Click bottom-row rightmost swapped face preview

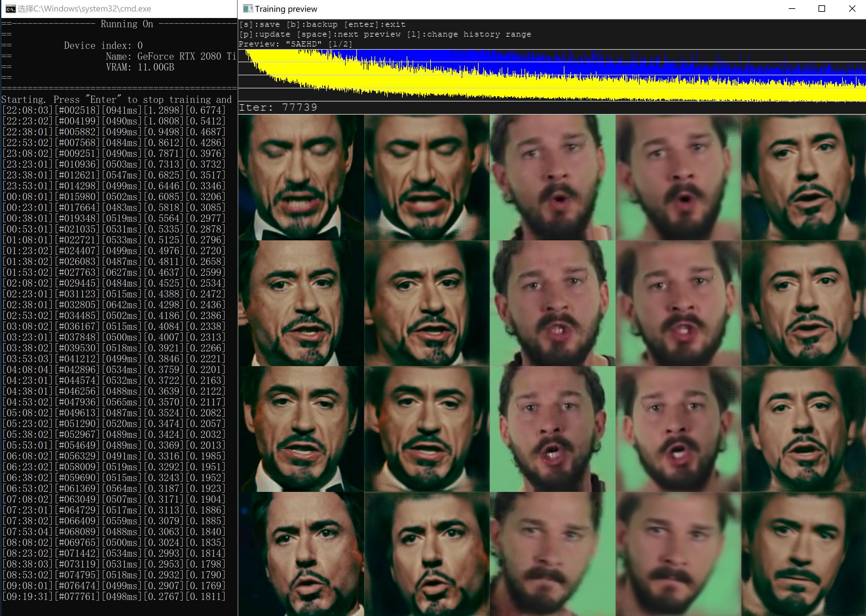[804, 554]
